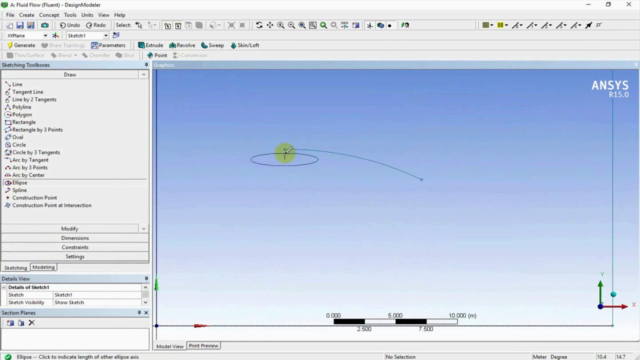Open the Create menu
The height and width of the screenshot is (360, 640).
click(x=27, y=15)
